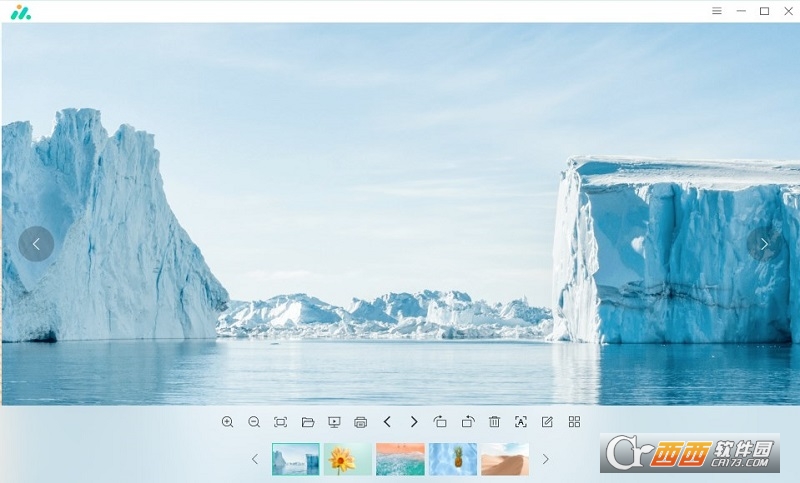800x483 pixels.
Task: Zoom out with the minus magnifier
Action: pos(254,422)
